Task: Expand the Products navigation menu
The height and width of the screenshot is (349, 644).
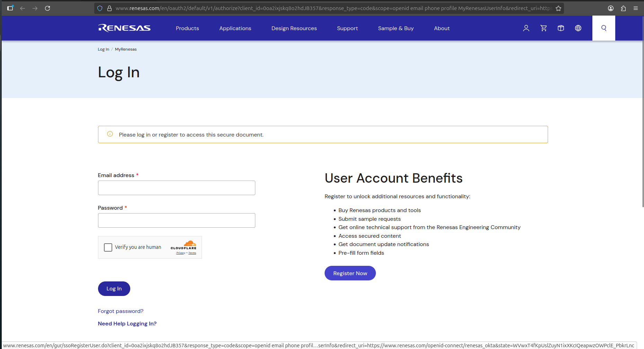Action: [x=187, y=28]
